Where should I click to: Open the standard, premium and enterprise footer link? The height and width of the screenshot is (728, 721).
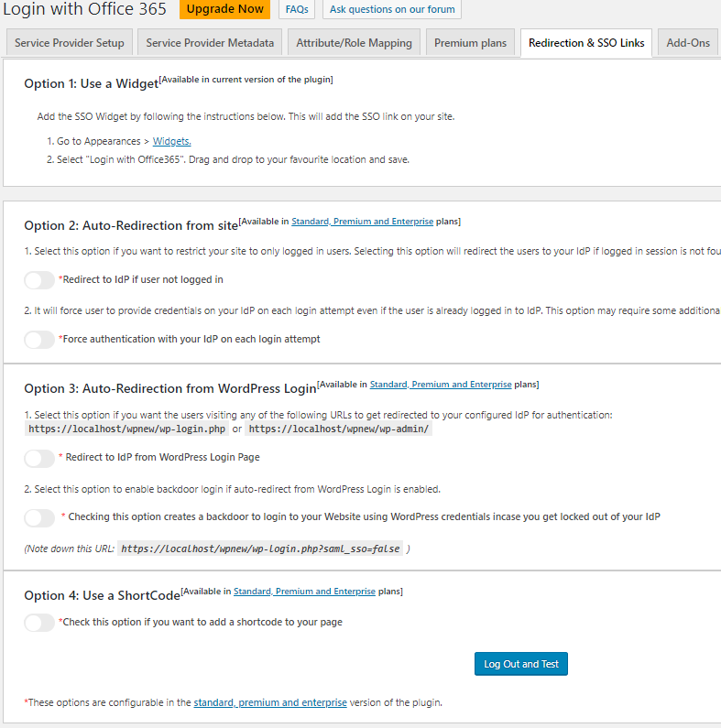(x=270, y=702)
